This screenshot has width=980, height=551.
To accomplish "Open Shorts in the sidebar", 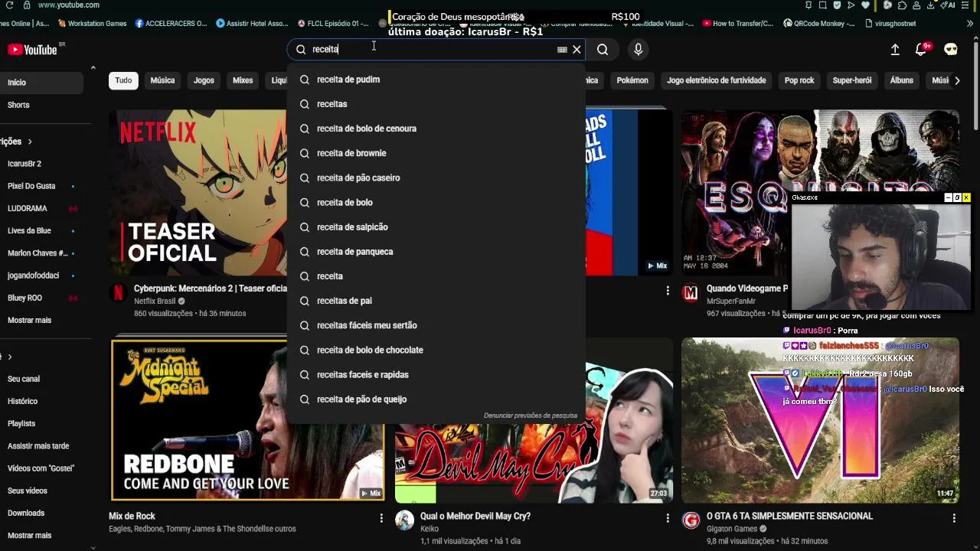I will tap(42, 105).
